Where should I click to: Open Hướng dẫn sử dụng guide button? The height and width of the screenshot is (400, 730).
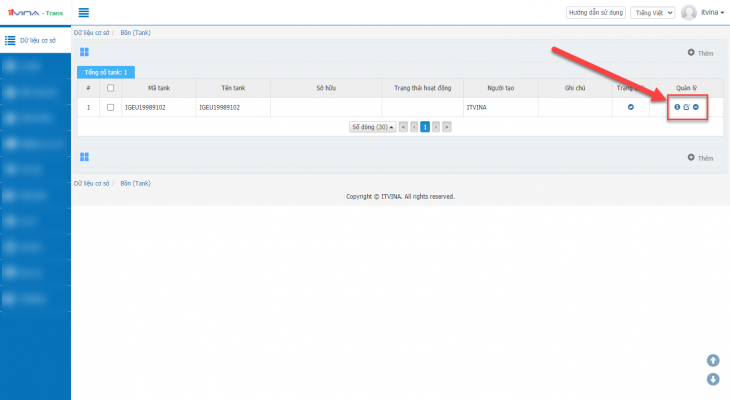[x=595, y=13]
